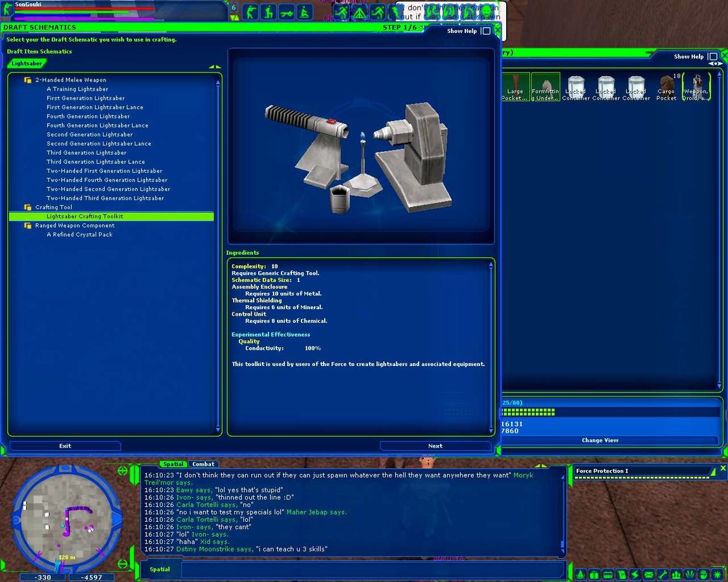Select the standing posture icon
728x582 pixels.
coord(250,12)
